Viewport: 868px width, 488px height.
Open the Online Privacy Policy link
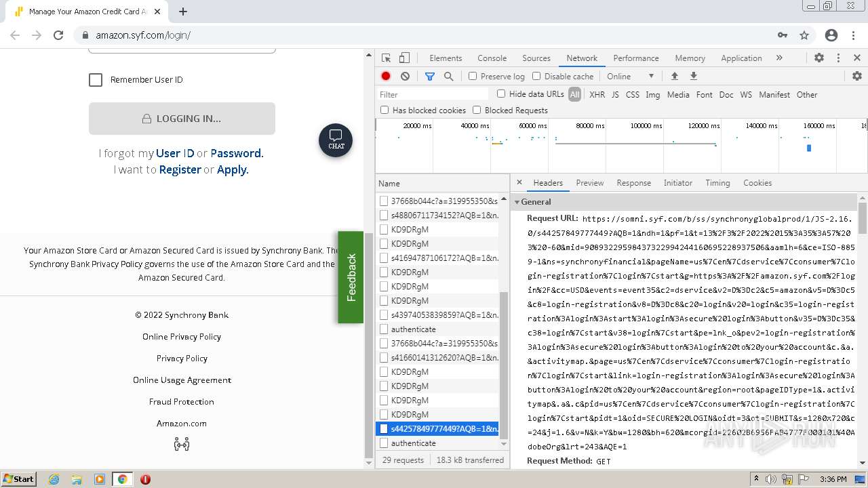pyautogui.click(x=182, y=337)
